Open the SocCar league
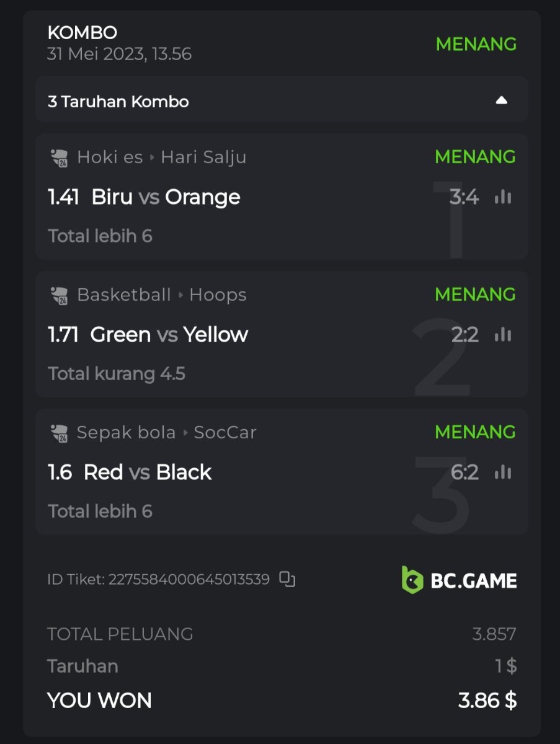The image size is (560, 744). (225, 433)
